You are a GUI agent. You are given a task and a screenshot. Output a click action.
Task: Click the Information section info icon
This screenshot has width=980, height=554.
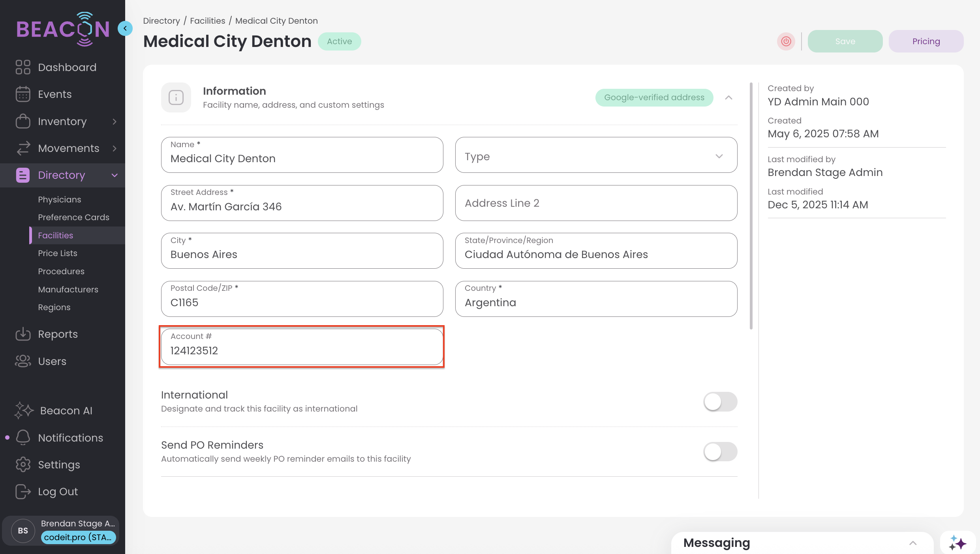click(x=176, y=97)
